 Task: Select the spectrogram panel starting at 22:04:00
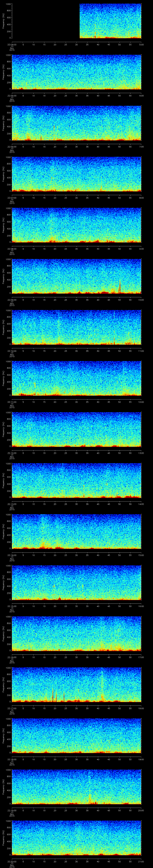pos(77,21)
